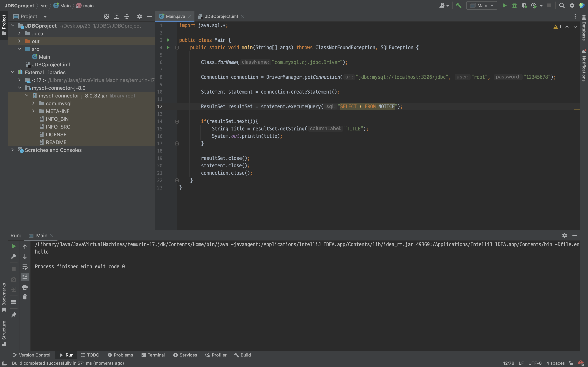Select the LICENSE file in the library tree
Image resolution: width=588 pixels, height=367 pixels.
56,134
